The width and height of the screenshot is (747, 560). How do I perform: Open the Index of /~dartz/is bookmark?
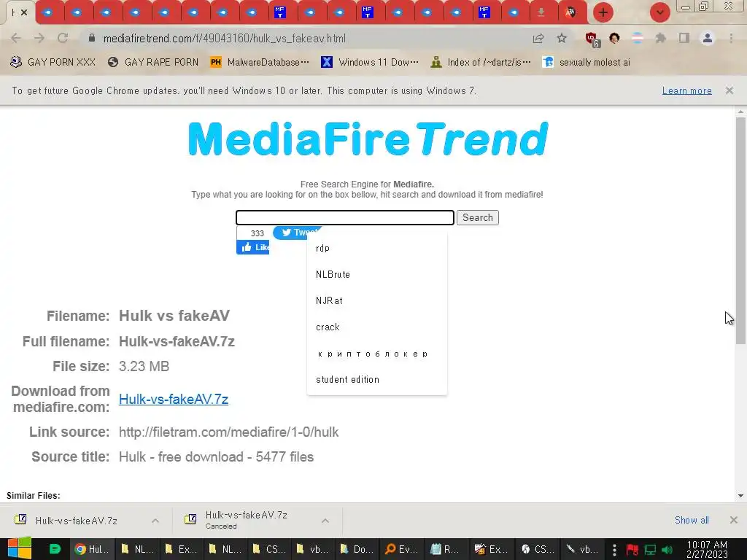[x=481, y=63]
